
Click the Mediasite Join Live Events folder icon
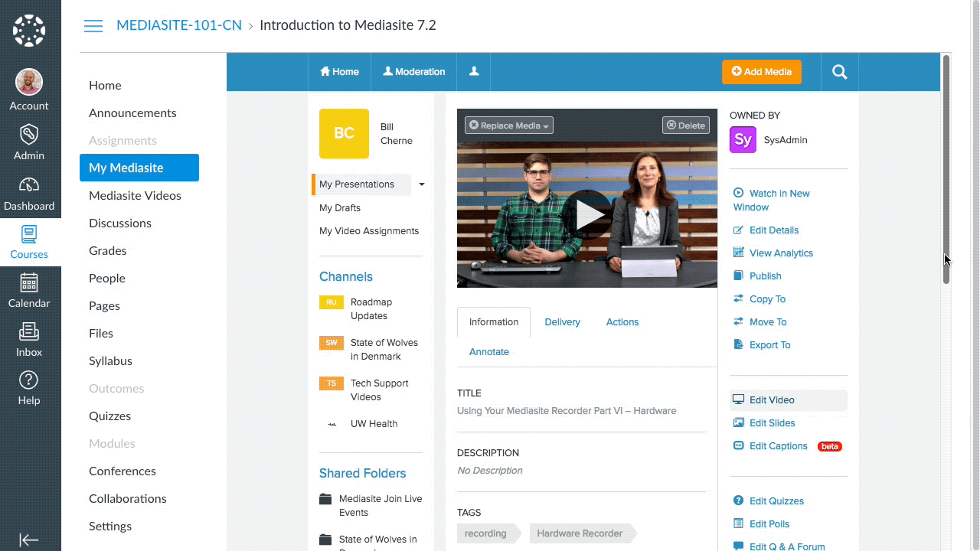click(325, 499)
